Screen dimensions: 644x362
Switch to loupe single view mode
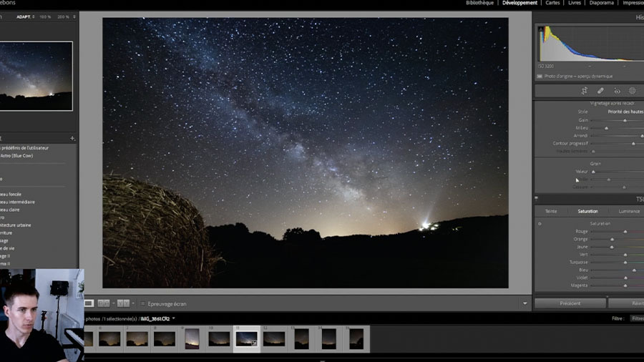coord(89,303)
